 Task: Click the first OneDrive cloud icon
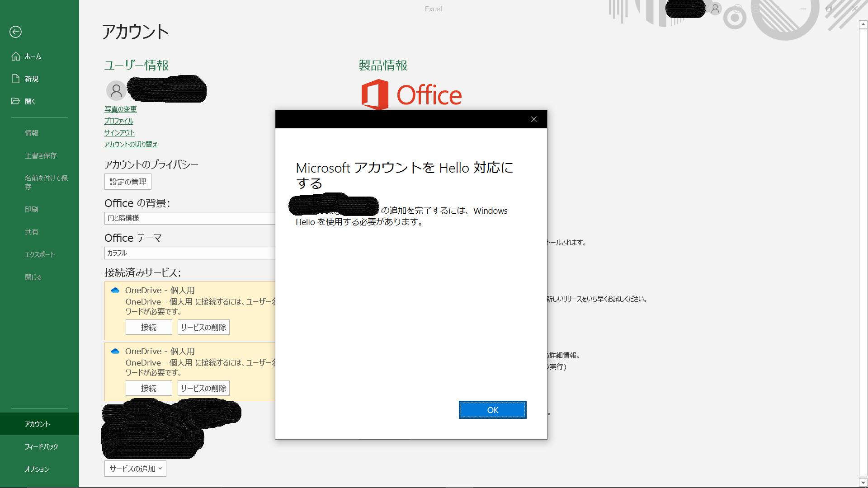click(x=115, y=290)
